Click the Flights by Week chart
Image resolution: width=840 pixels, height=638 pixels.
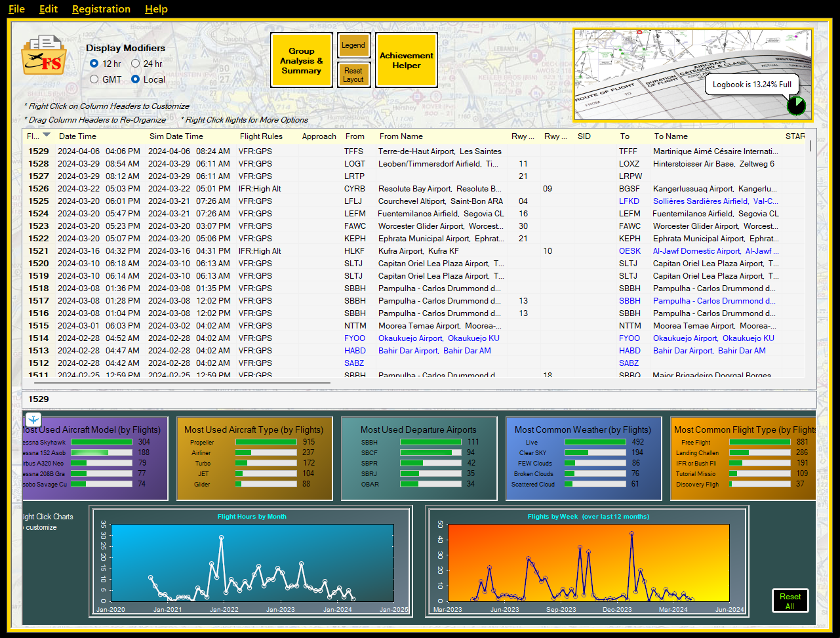(588, 561)
